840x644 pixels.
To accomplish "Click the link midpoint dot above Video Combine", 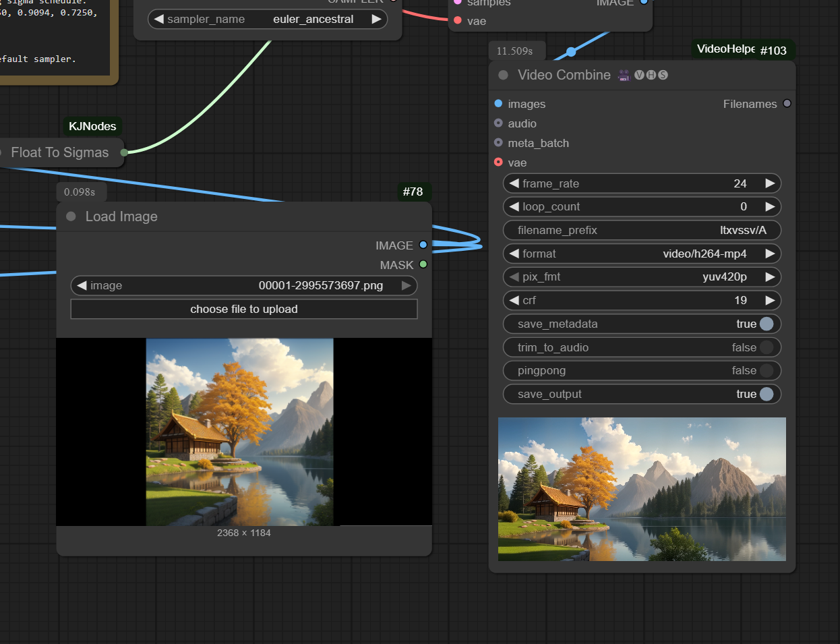I will point(571,51).
